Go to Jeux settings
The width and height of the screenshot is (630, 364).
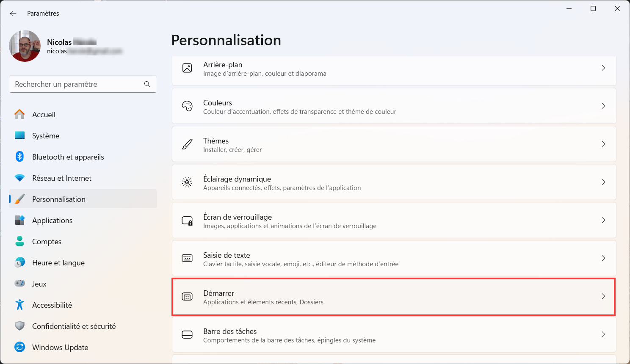pos(83,284)
